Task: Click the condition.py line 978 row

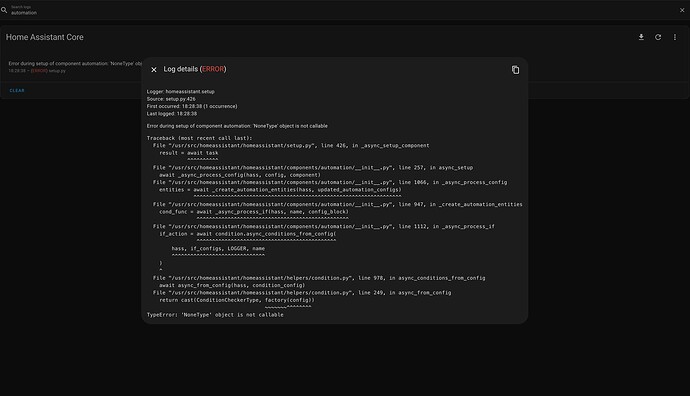Action: 319,278
